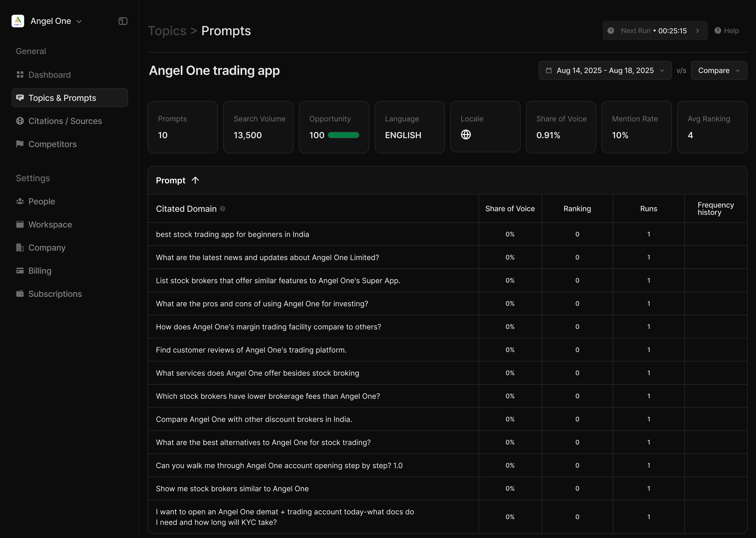Click the Citated Domain info icon
The height and width of the screenshot is (538, 756).
click(x=223, y=209)
